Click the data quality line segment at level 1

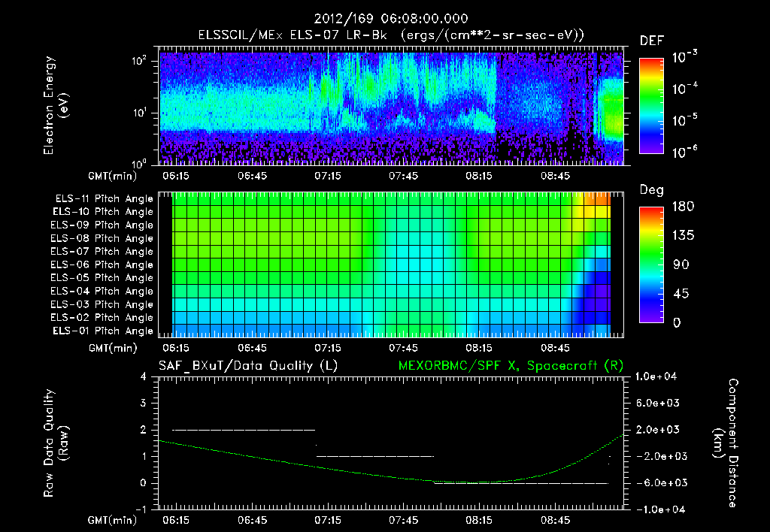[x=375, y=456]
